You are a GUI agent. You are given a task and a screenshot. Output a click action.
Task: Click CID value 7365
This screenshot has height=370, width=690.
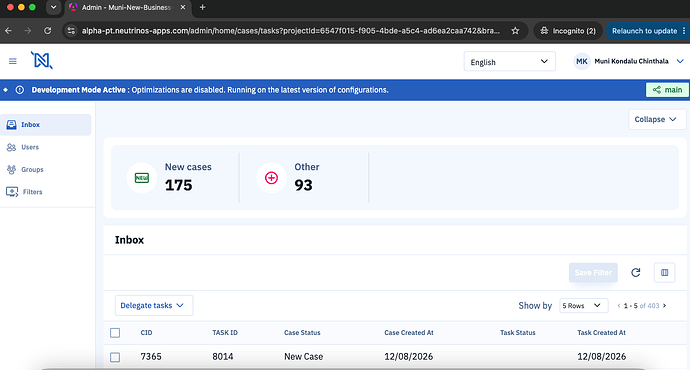pos(151,357)
